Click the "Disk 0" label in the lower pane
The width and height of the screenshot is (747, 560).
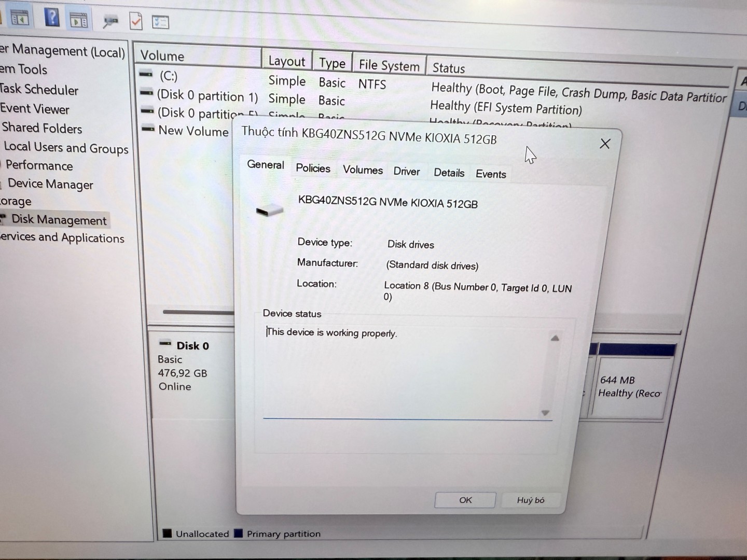pos(192,345)
